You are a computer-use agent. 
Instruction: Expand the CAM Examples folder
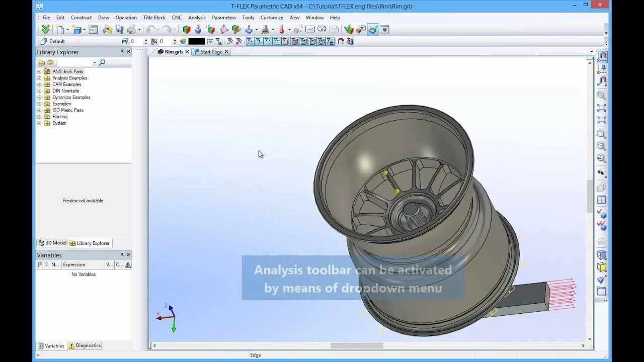pos(39,84)
